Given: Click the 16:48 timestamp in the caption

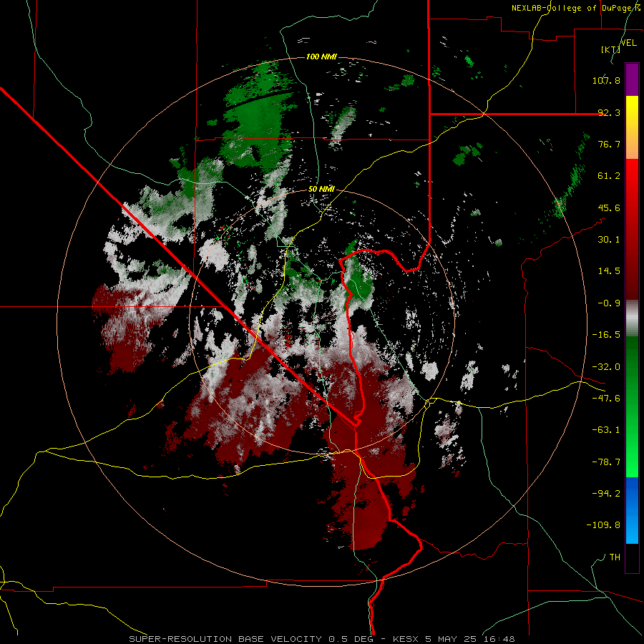Looking at the screenshot, I should (x=497, y=639).
